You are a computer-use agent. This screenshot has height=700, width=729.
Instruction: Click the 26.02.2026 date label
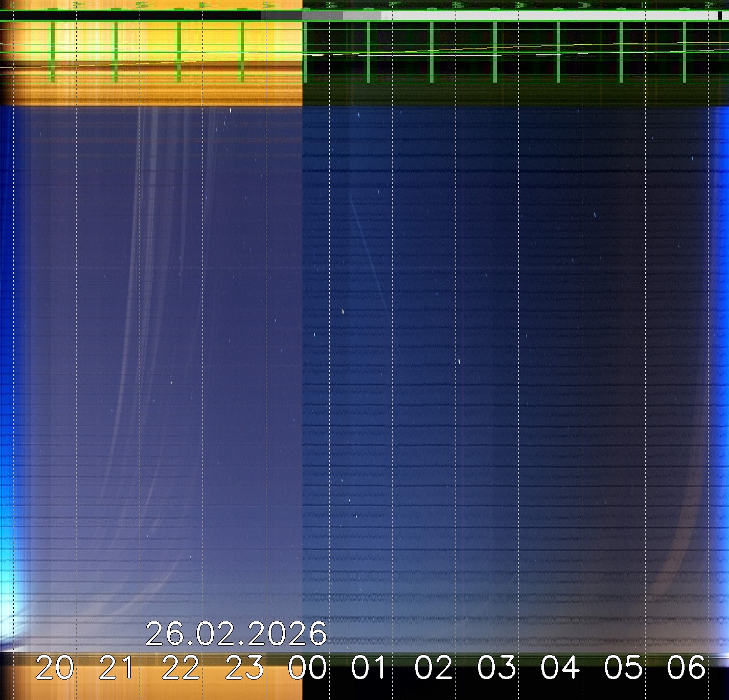tap(236, 634)
